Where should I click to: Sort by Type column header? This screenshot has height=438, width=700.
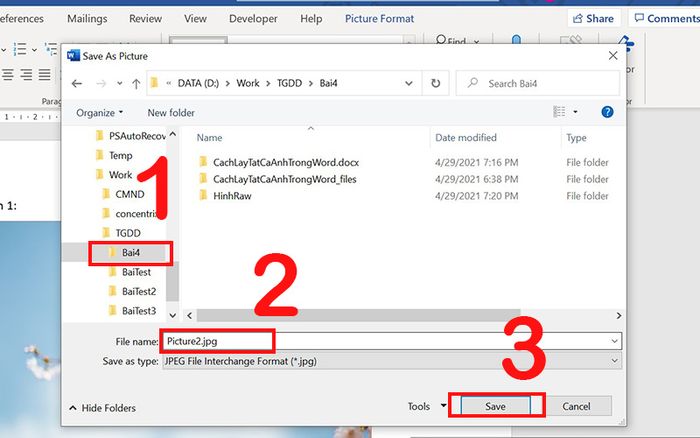(x=576, y=138)
